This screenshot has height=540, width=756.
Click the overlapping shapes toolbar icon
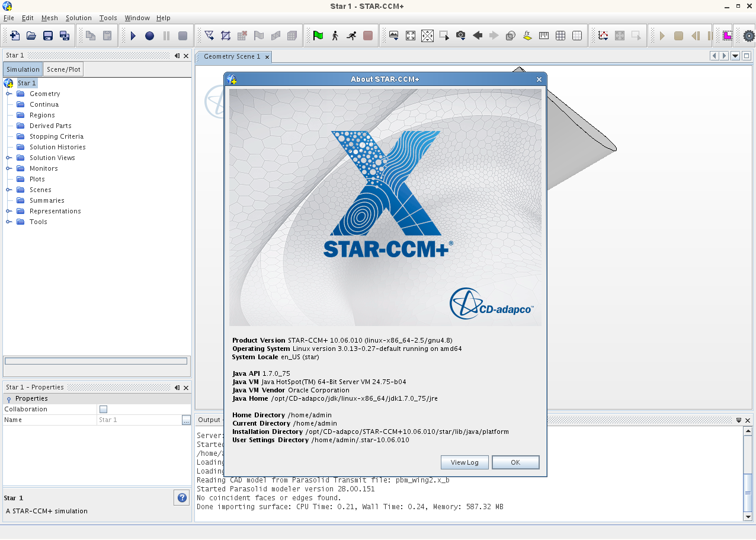click(511, 36)
